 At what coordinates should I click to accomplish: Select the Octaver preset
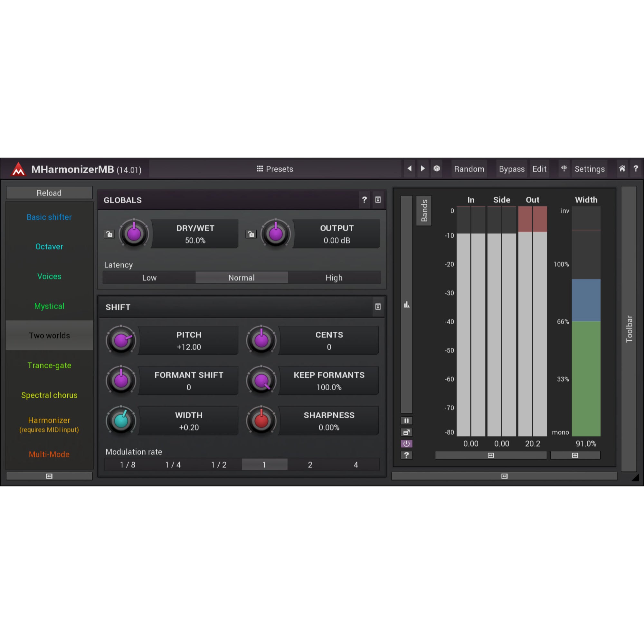click(x=49, y=246)
